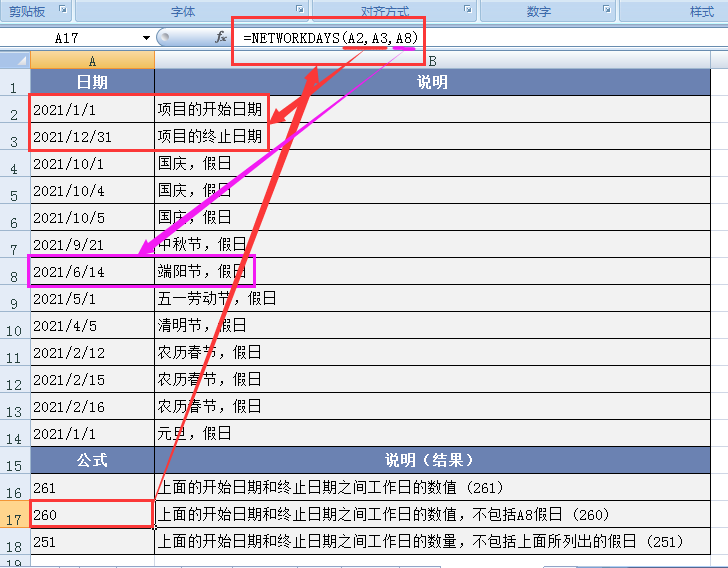Click cell 2021/10/1
The image size is (728, 568).
(92, 163)
